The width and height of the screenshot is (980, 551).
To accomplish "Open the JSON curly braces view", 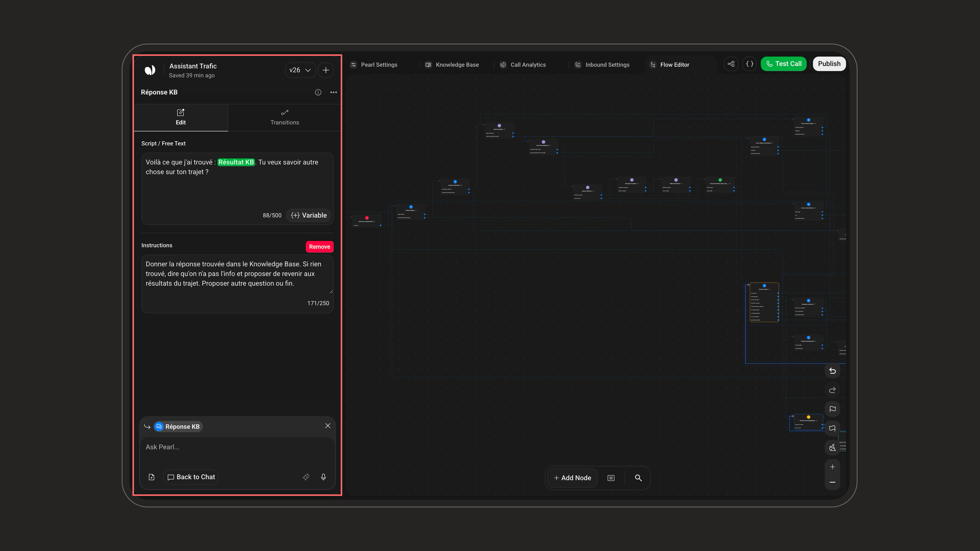I will (750, 64).
